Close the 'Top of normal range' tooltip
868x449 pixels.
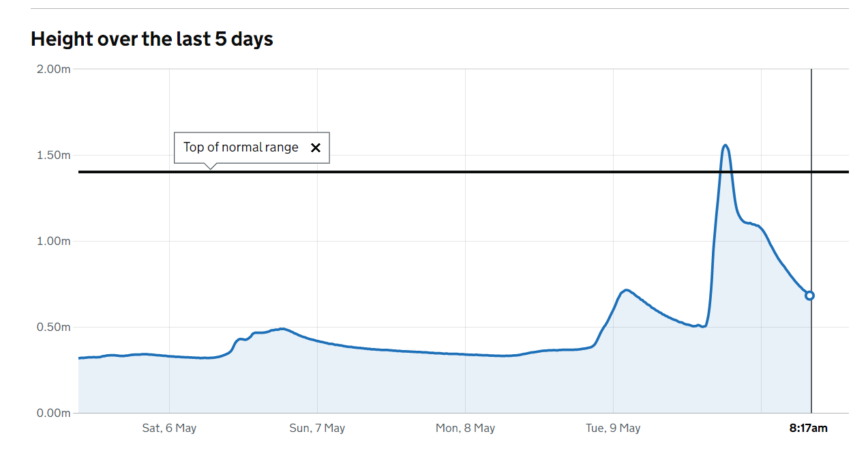(x=315, y=147)
